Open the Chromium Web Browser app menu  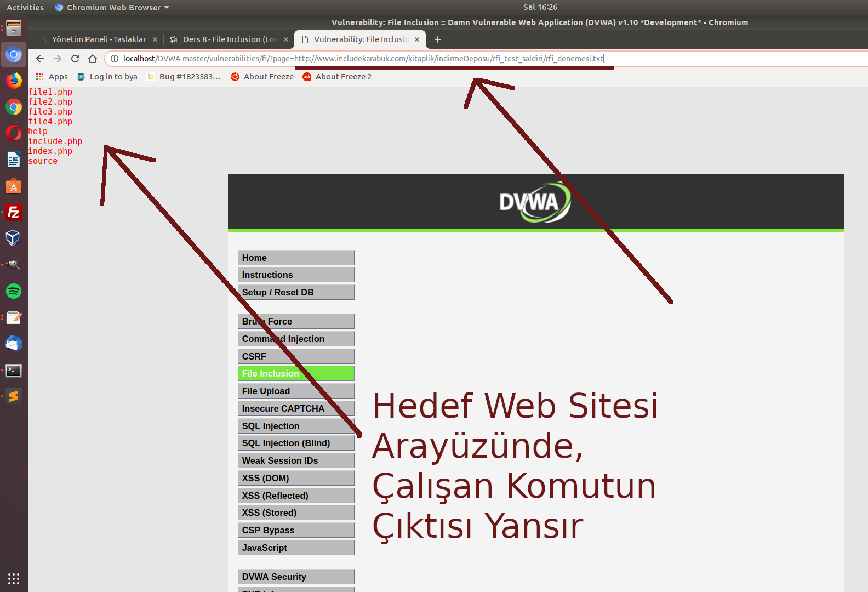112,7
